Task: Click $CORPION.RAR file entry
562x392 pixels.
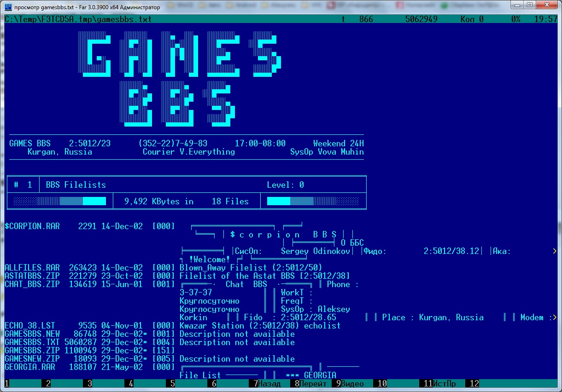Action: tap(32, 226)
